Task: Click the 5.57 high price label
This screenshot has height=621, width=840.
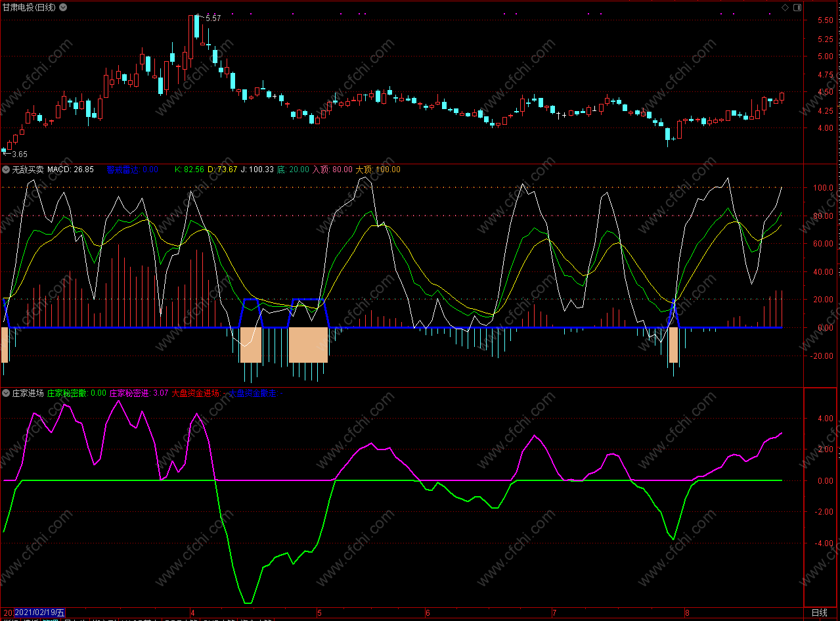Action: pos(213,18)
